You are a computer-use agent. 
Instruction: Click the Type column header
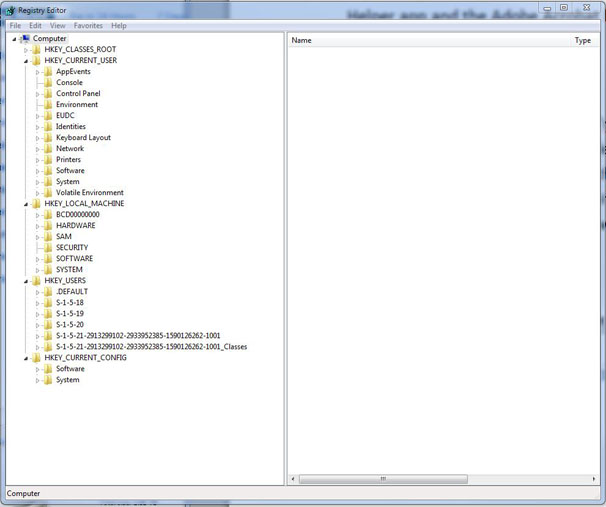[582, 40]
